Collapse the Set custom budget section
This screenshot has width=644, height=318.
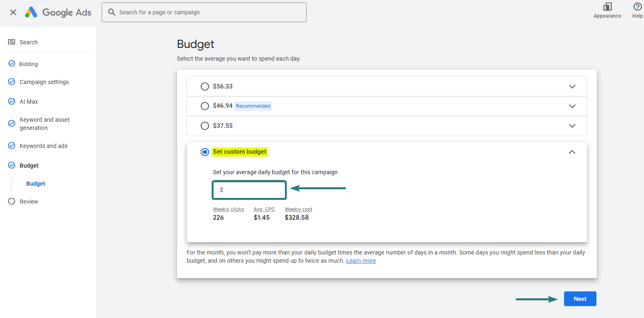tap(572, 152)
